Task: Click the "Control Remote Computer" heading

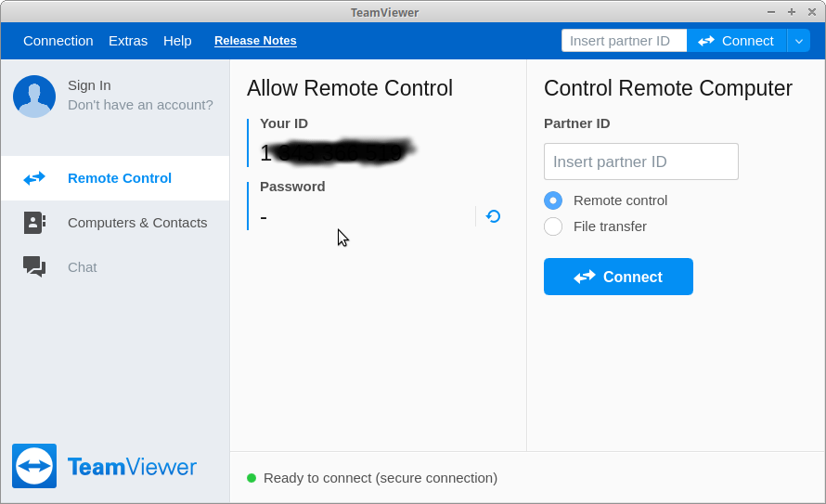Action: pos(668,88)
